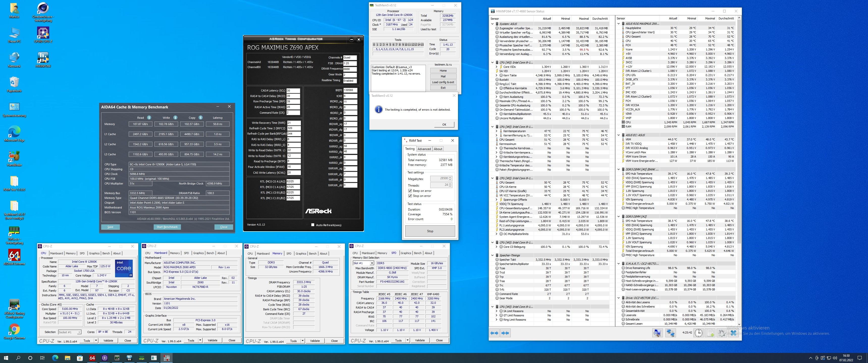Expand the Core VIDs row in HWiNFO
The image size is (868, 363).
click(x=496, y=67)
